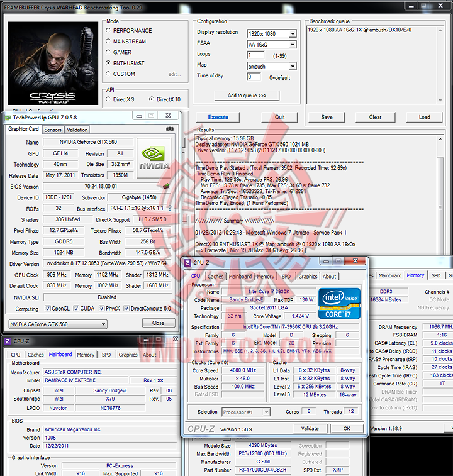Click the Intel Core i7 logo in CPU-Z
This screenshot has height=476, width=453.
(x=339, y=304)
